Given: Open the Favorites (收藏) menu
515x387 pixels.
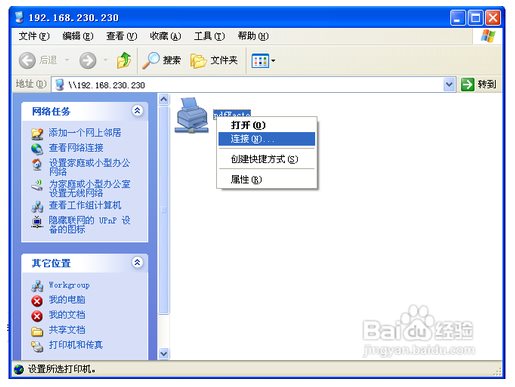Looking at the screenshot, I should tap(165, 36).
